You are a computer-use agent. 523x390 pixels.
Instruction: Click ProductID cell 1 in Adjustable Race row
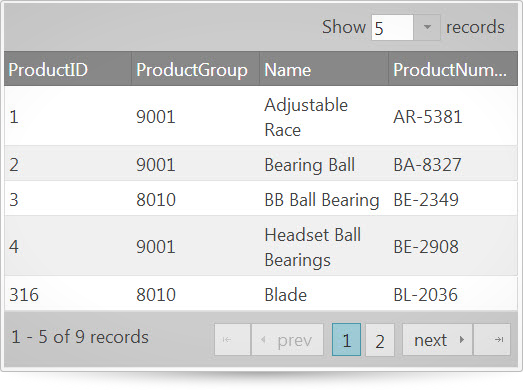68,116
